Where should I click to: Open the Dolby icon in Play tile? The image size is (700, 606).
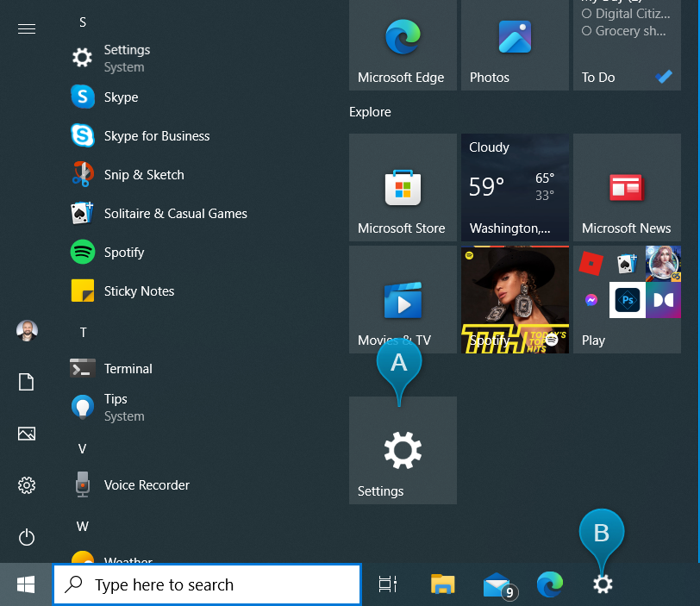[x=664, y=300]
